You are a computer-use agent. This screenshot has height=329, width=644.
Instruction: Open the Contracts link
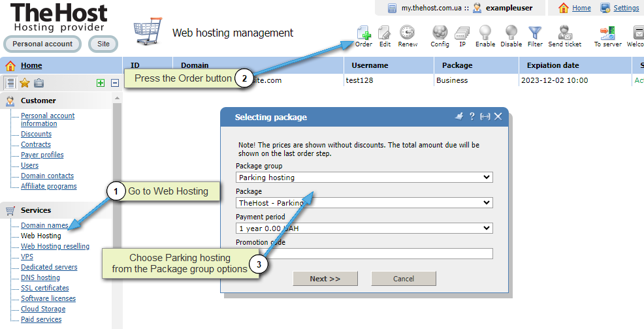click(36, 144)
